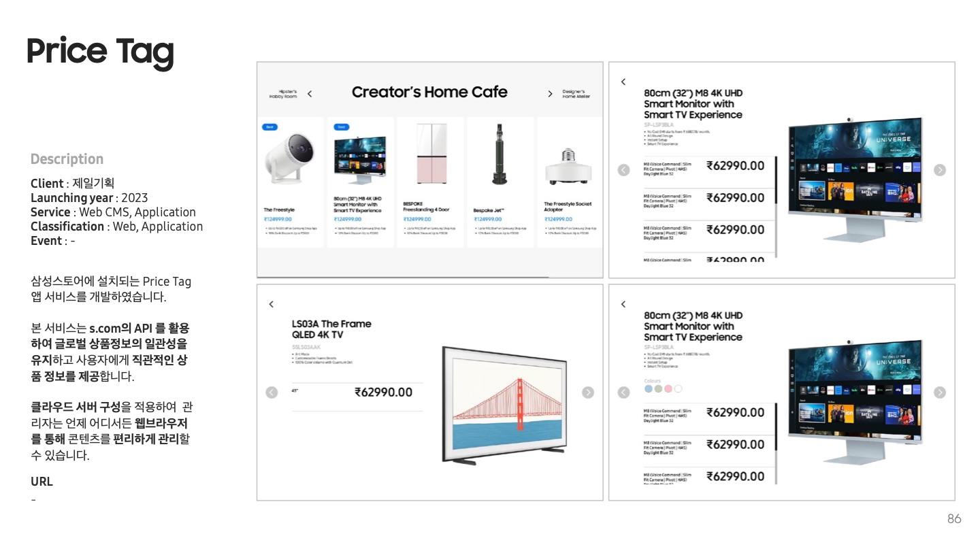Open the M8 monitor card in Creator's Home Cafe
The height and width of the screenshot is (551, 980).
point(361,182)
